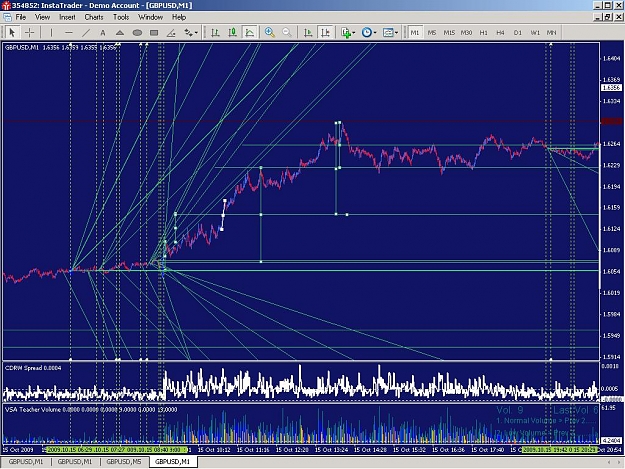
Task: Click the current price label 1.6356
Action: click(611, 88)
